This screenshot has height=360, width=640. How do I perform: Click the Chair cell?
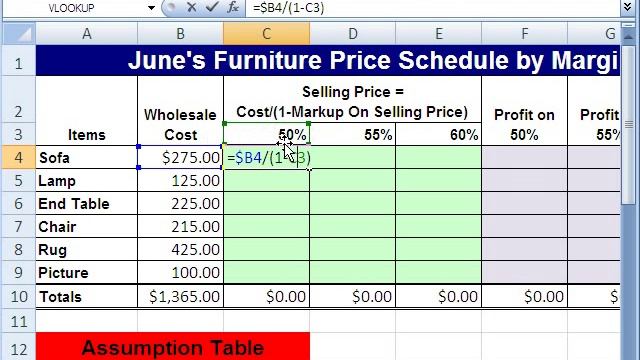[x=87, y=226]
